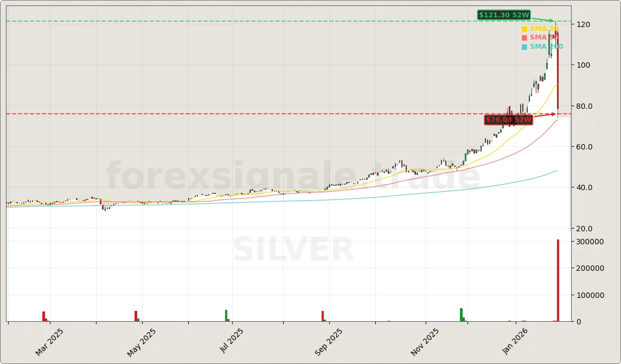621x364 pixels.
Task: Click the SILVER watermark text
Action: tap(293, 251)
